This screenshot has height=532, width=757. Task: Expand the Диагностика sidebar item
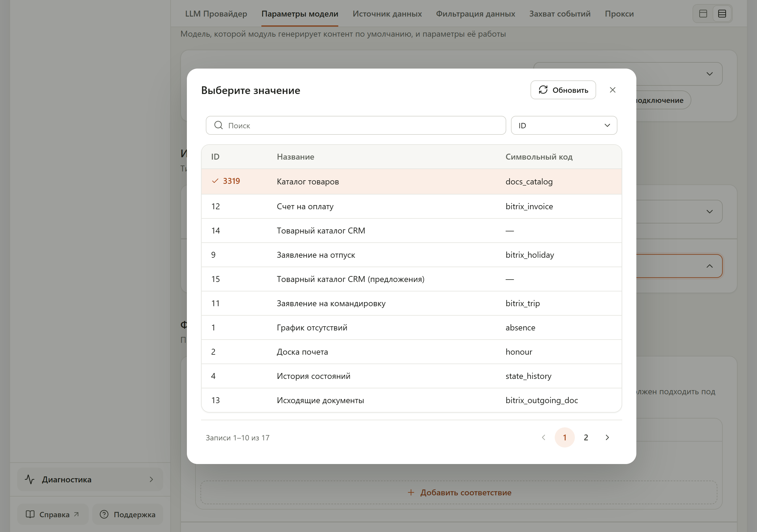pos(90,479)
